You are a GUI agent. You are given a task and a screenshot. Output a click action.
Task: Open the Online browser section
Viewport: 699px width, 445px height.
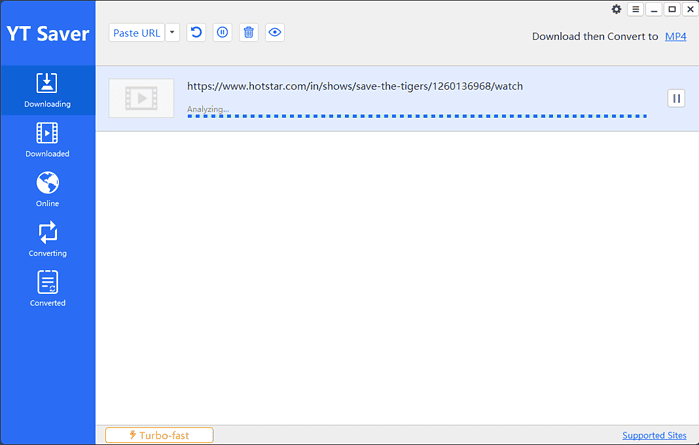click(47, 189)
